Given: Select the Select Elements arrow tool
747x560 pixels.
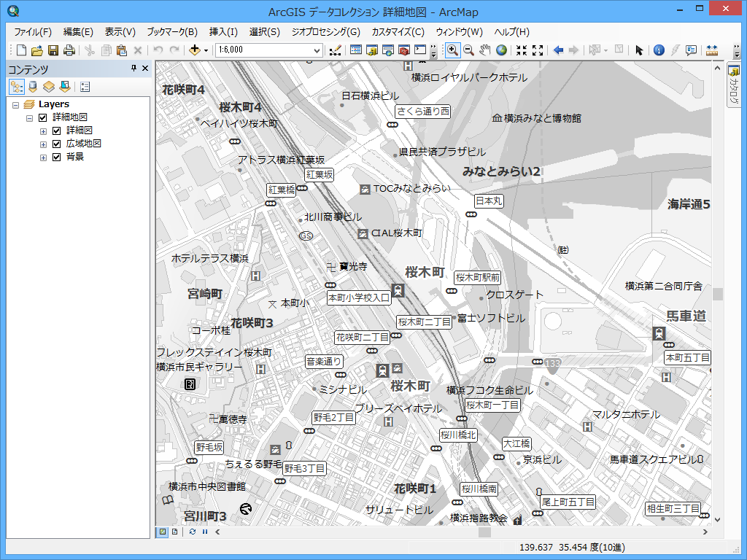Looking at the screenshot, I should [x=639, y=50].
